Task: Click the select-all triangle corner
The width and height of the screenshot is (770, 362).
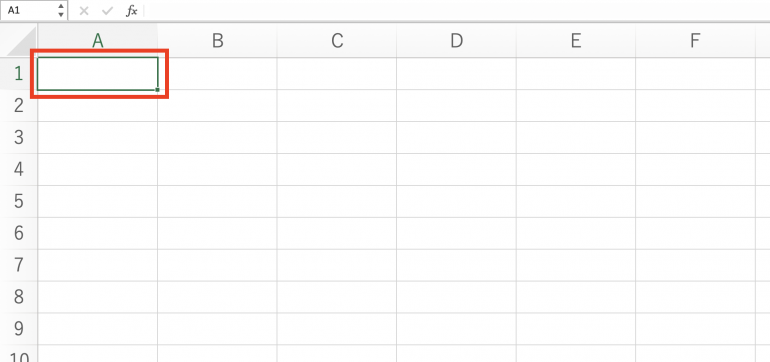Action: (x=19, y=41)
